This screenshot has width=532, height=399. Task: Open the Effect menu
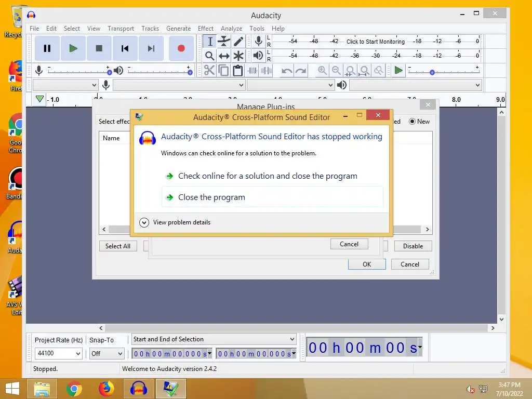coord(206,29)
